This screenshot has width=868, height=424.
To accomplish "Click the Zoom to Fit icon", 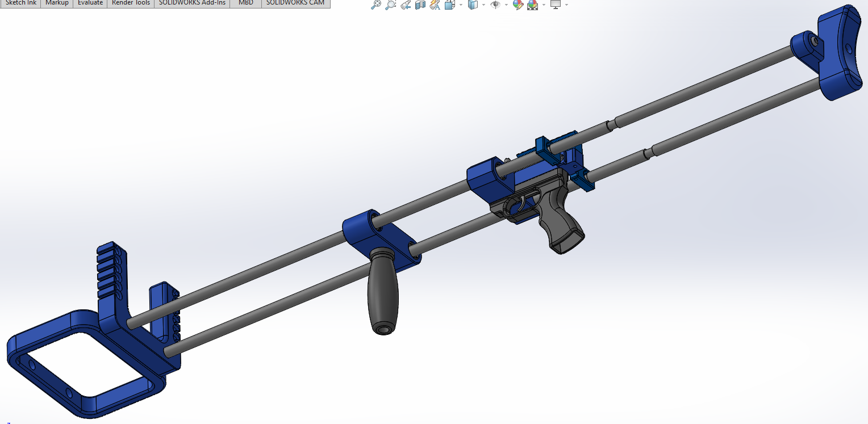I will [375, 5].
